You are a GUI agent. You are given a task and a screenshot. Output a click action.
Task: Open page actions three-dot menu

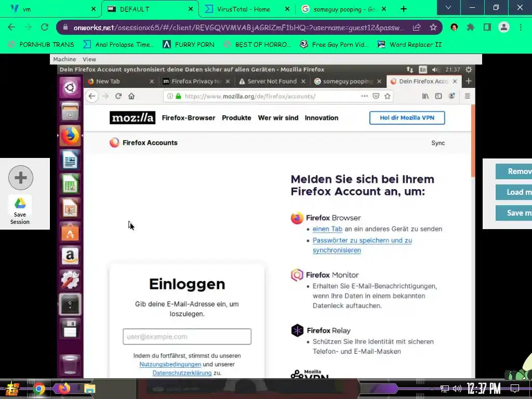pyautogui.click(x=364, y=96)
